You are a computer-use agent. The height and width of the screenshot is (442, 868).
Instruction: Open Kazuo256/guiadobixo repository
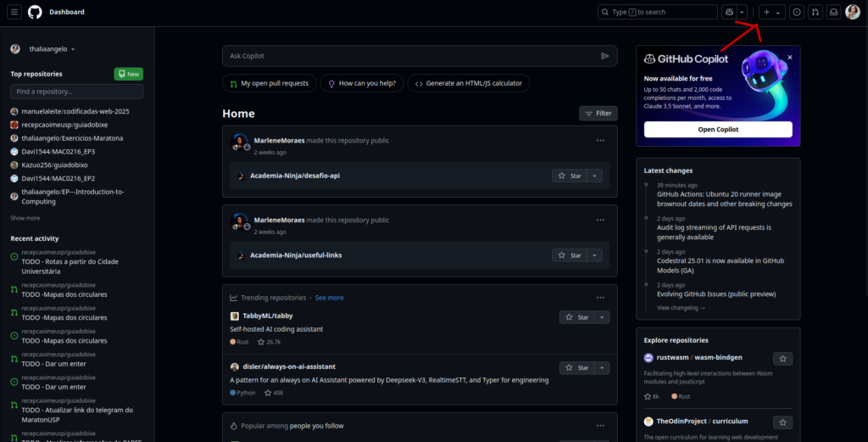(54, 165)
